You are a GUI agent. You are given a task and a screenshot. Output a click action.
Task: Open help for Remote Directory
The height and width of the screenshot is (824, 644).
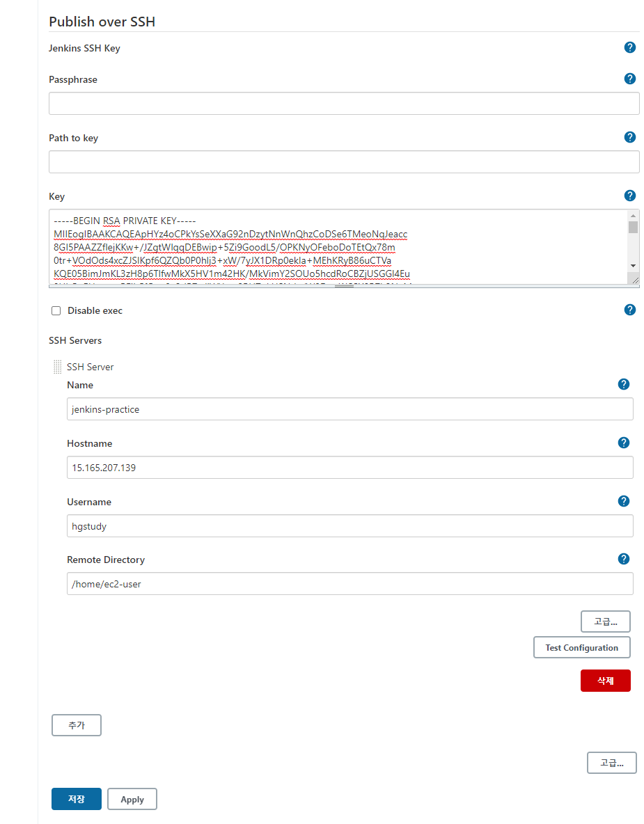624,558
